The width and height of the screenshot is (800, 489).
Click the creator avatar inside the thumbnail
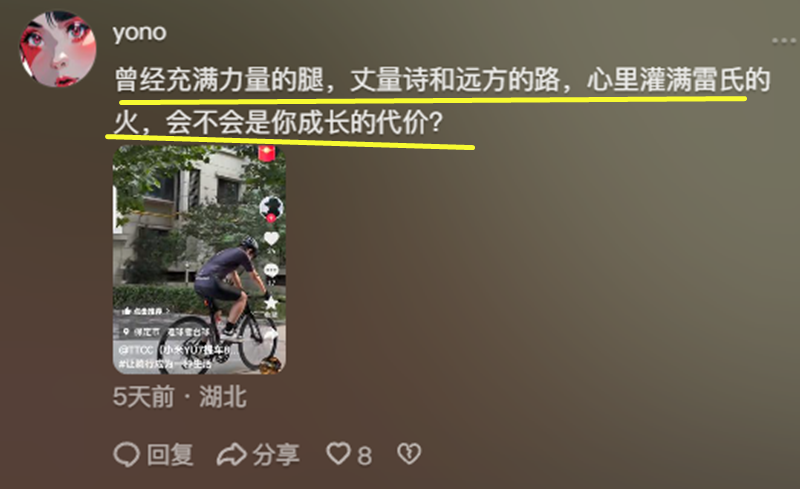pyautogui.click(x=271, y=207)
